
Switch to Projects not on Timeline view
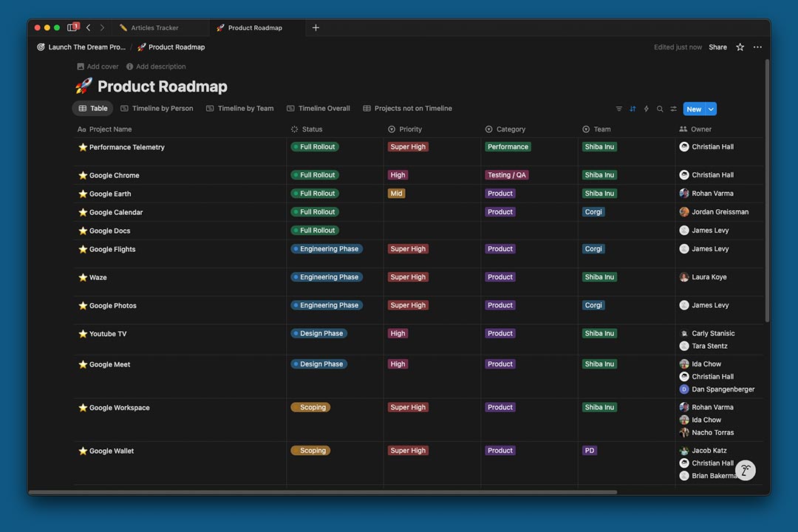(407, 109)
